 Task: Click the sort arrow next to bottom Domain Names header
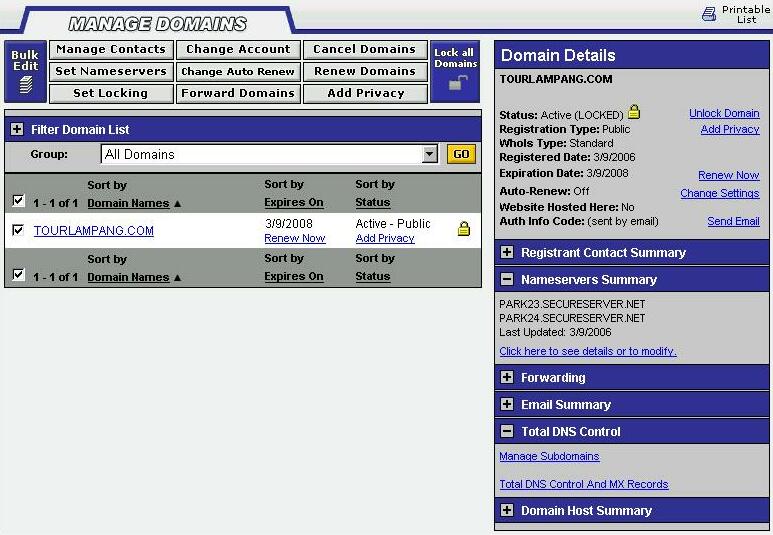click(x=177, y=278)
